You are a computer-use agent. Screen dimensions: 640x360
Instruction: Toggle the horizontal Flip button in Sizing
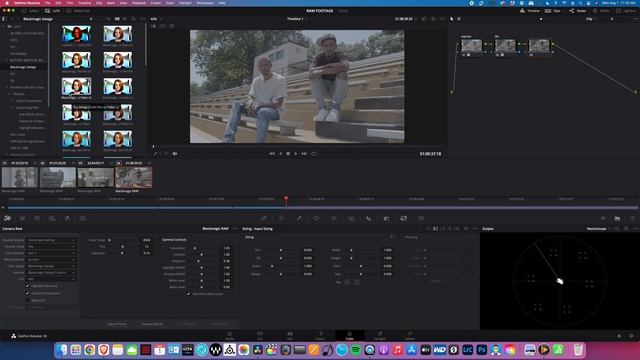pyautogui.click(x=347, y=282)
